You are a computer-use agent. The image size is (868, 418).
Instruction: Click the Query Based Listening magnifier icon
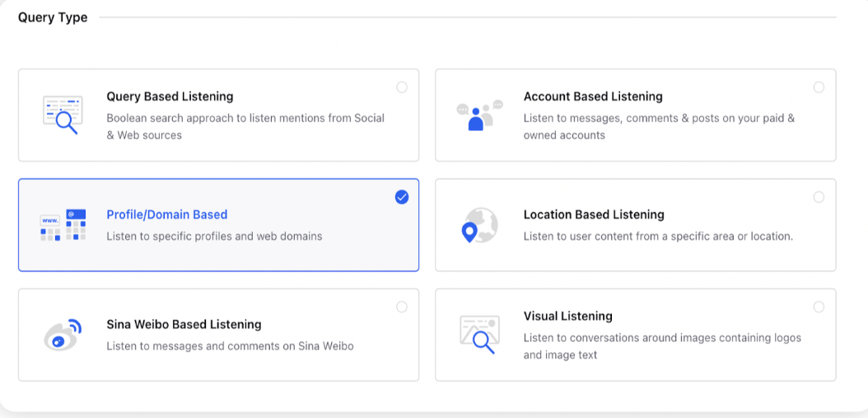(x=63, y=115)
